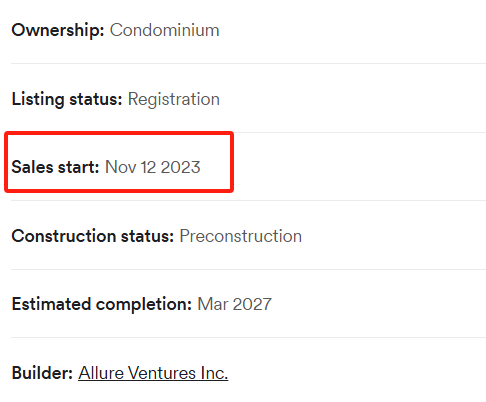Select the Mar 2027 completion date
Image resolution: width=486 pixels, height=402 pixels.
(235, 304)
